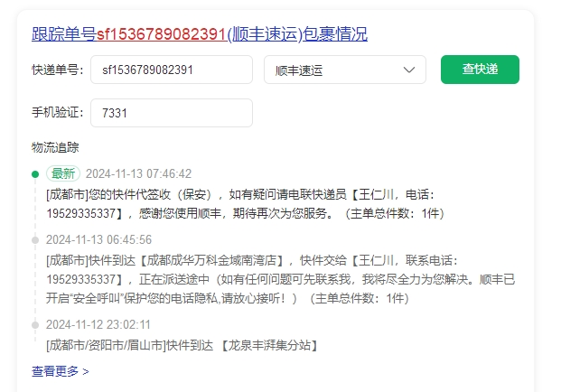Image resolution: width=561 pixels, height=392 pixels.
Task: Click the 查看更多 link at bottom
Action: pyautogui.click(x=61, y=371)
